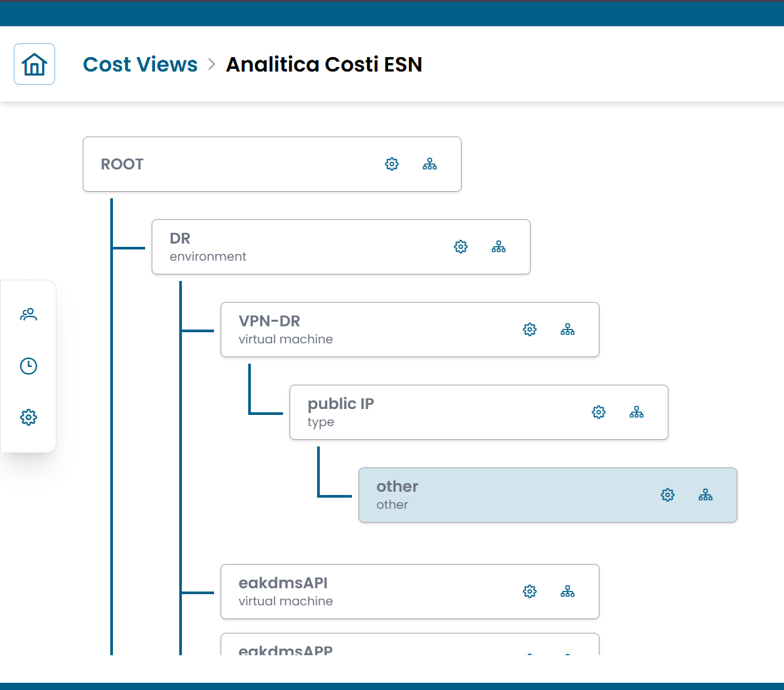
Task: Open the Cost Views breadcrumb link
Action: point(140,64)
